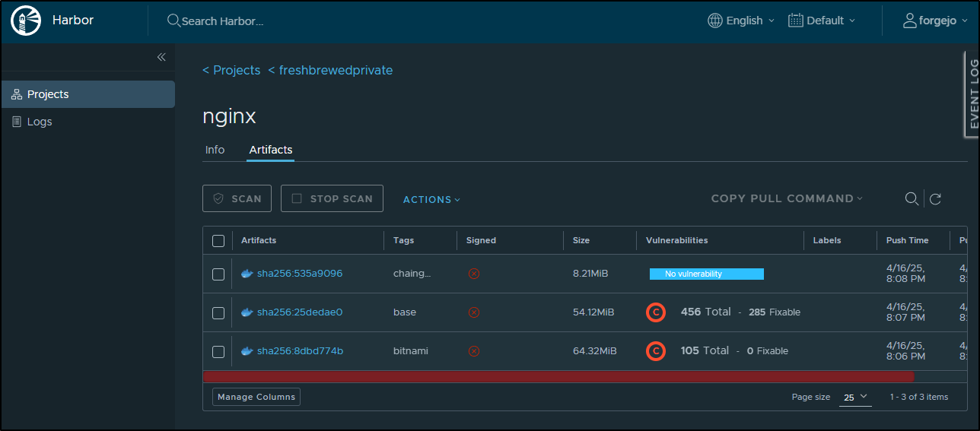
Task: Click the Manage Columns button
Action: [x=256, y=397]
